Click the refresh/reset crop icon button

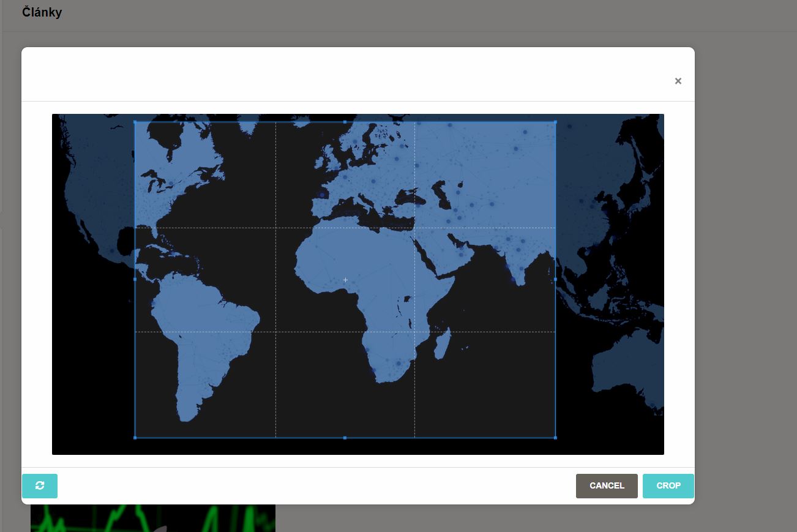[x=40, y=485]
